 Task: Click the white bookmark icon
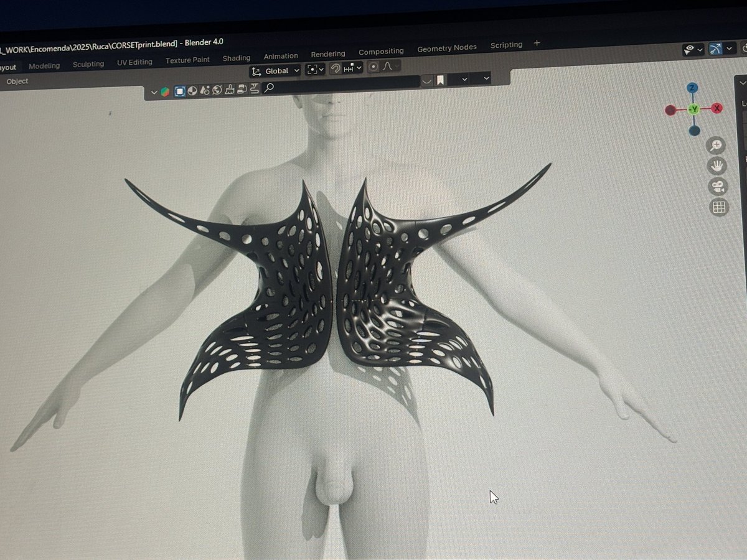click(440, 80)
